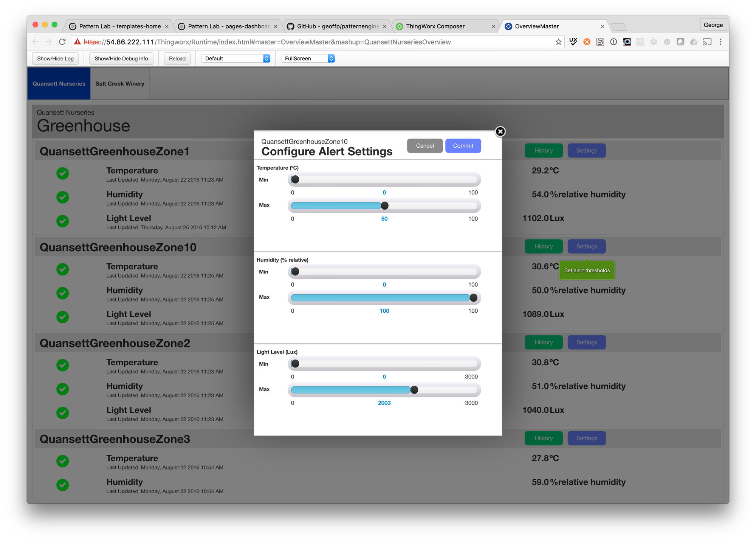The width and height of the screenshot is (756, 542).
Task: Switch to the Salt Creek Winery tab
Action: point(120,84)
